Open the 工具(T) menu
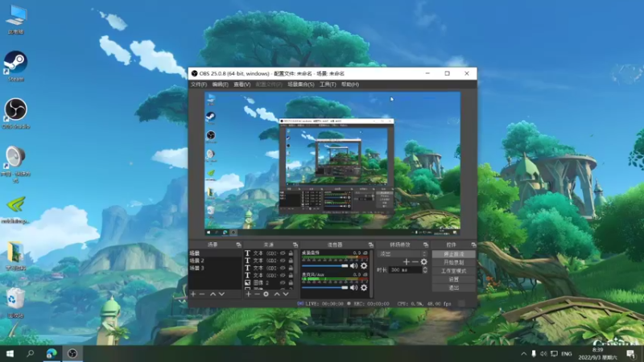644x362 pixels. click(x=328, y=84)
